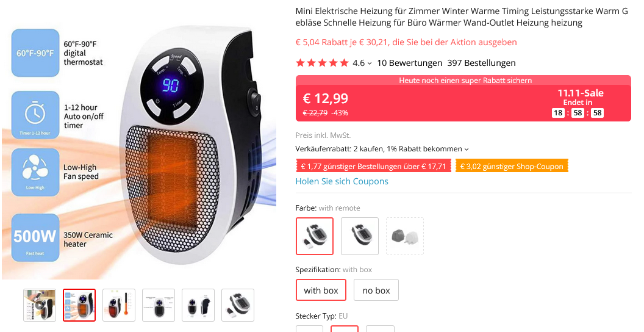Show the side-view heater thumbnail
Viewport: 644px width, 332px height.
point(198,305)
